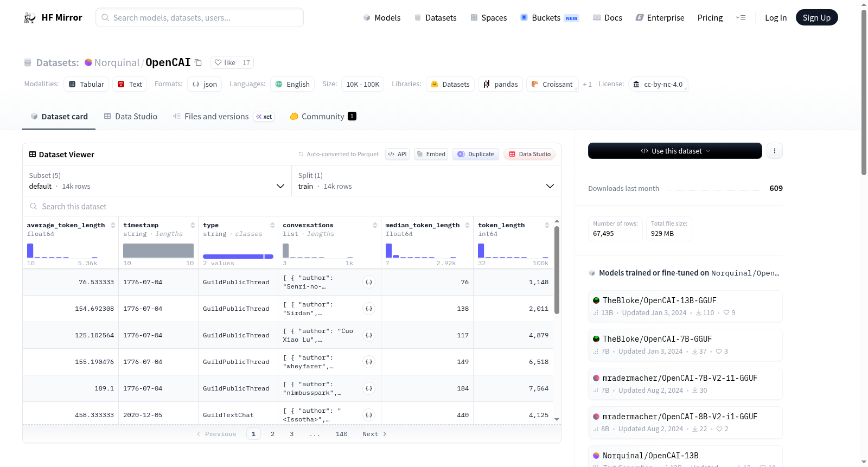Sort by type column arrows
This screenshot has height=467, width=868.
(272, 225)
